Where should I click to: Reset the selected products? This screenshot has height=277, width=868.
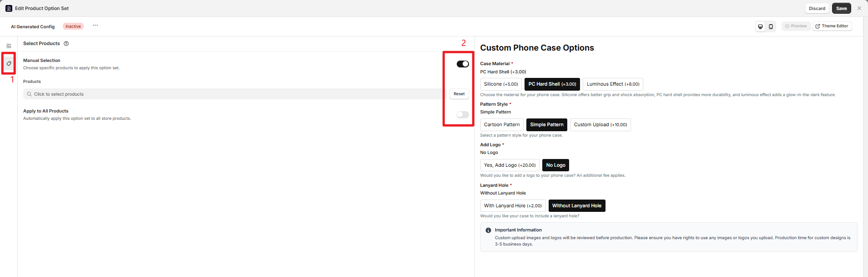[459, 94]
